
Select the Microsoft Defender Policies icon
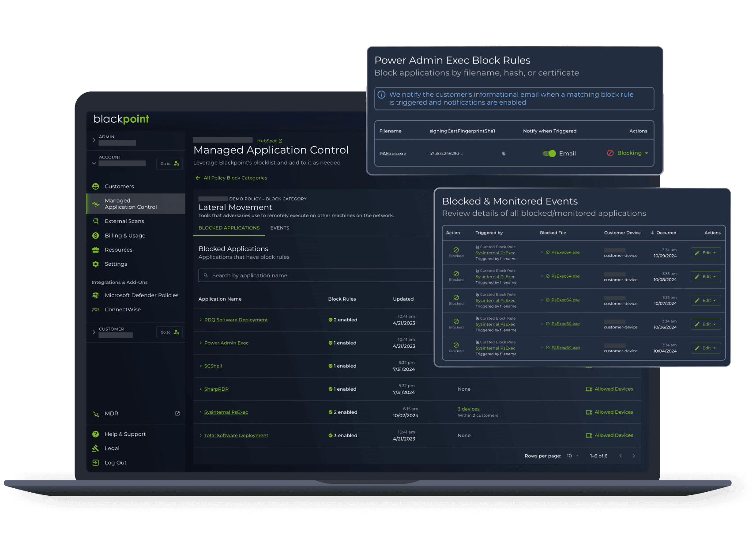[96, 295]
